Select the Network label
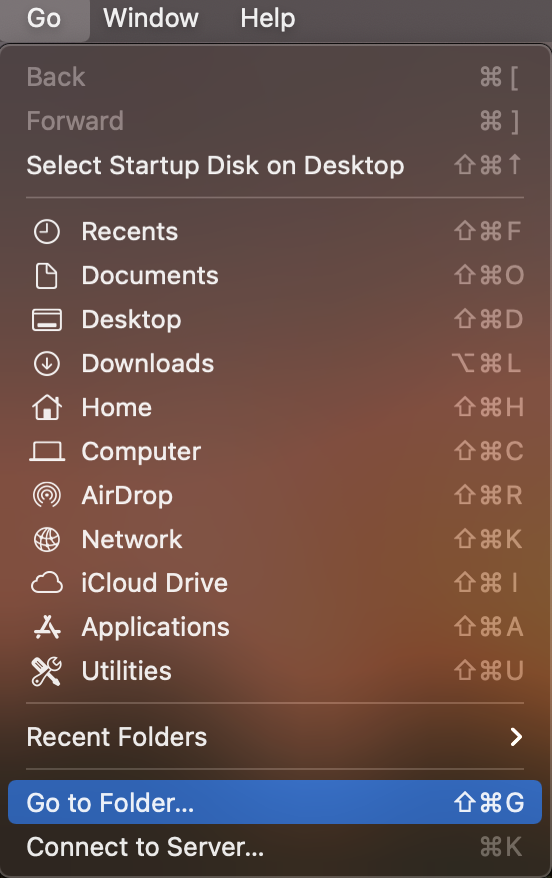Screen dimensions: 552x878 pyautogui.click(x=132, y=539)
